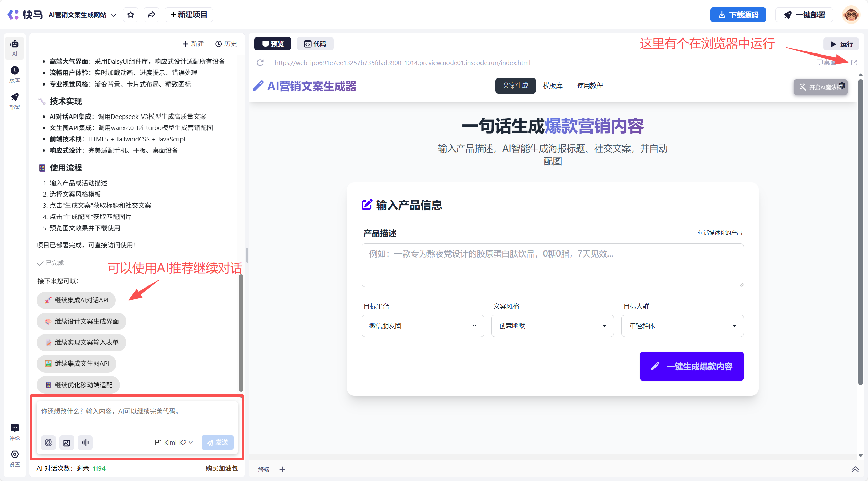Click the share arrow icon
Viewport: 868px width, 481px height.
152,15
